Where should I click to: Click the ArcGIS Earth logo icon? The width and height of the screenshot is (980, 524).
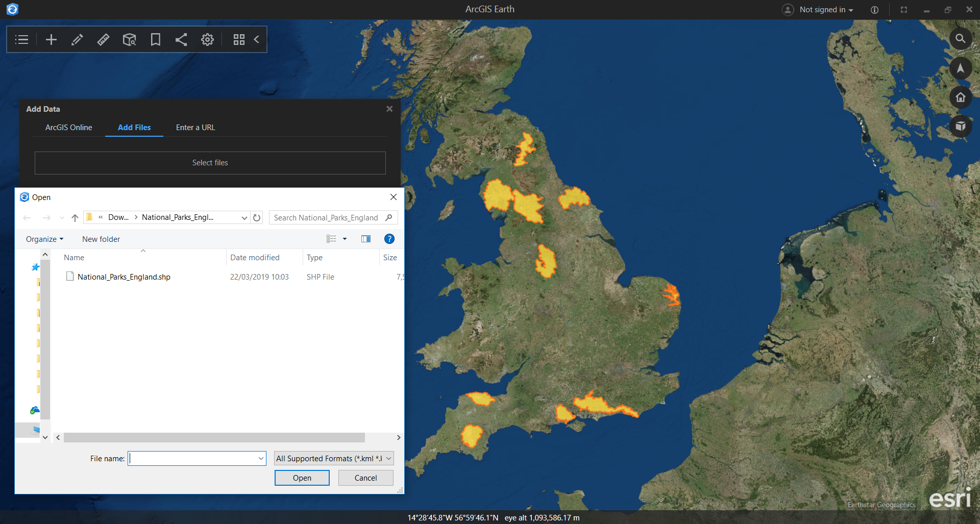(12, 9)
